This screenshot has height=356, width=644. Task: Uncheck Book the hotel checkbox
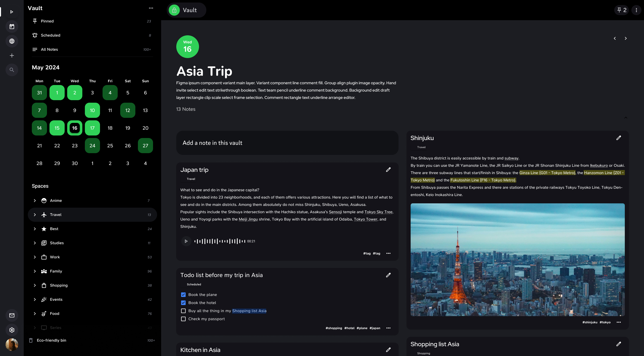[x=183, y=303]
